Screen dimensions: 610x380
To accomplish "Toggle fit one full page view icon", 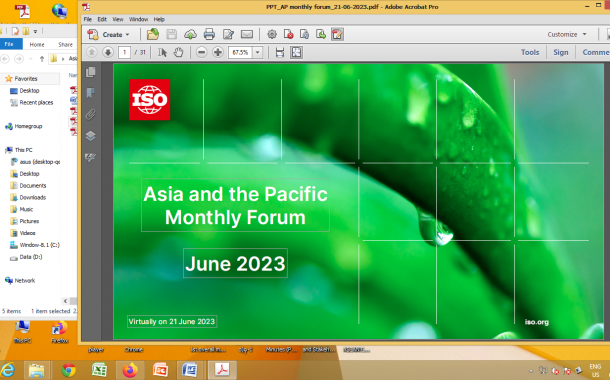I will [x=296, y=52].
